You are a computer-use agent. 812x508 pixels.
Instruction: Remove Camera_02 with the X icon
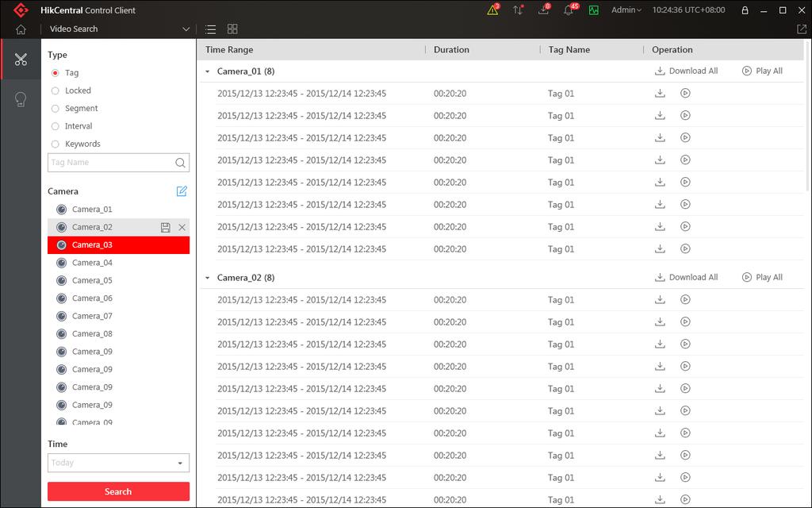[x=182, y=227]
